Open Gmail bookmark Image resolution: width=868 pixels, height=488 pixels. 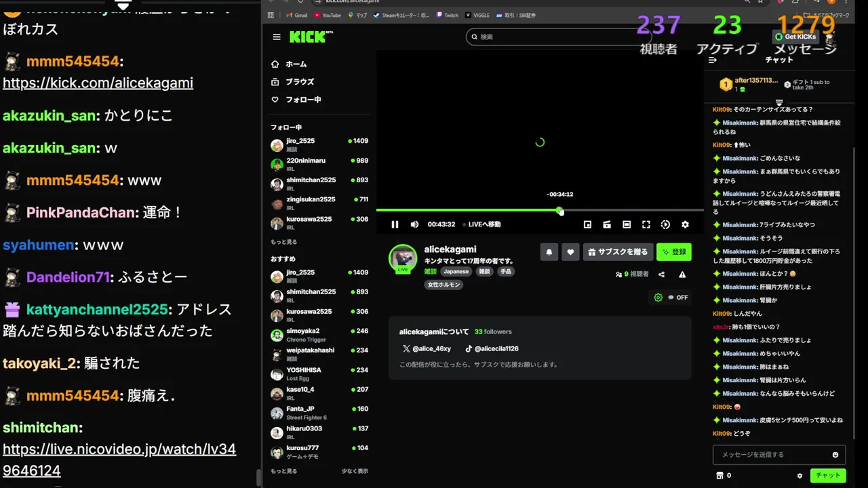296,15
